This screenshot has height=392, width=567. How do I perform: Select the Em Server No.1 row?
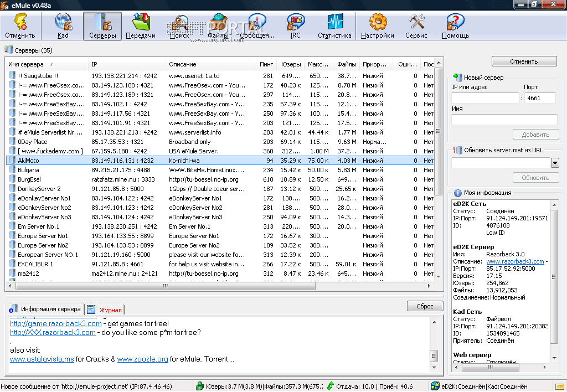(220, 226)
